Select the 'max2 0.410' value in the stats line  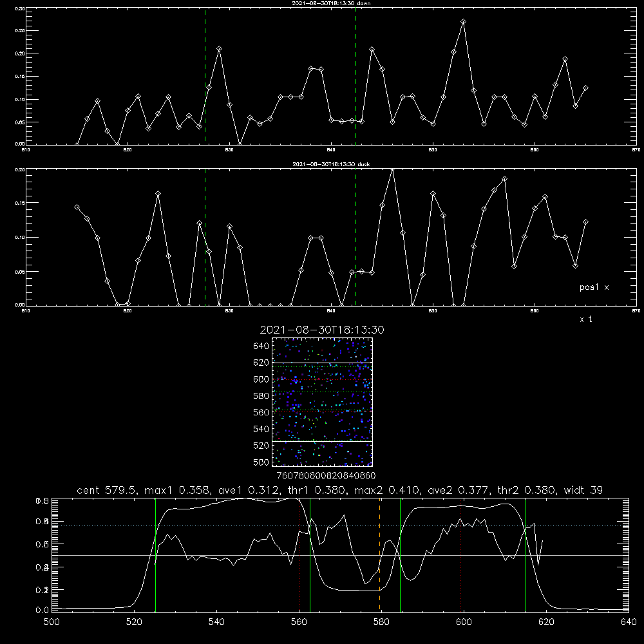click(386, 490)
